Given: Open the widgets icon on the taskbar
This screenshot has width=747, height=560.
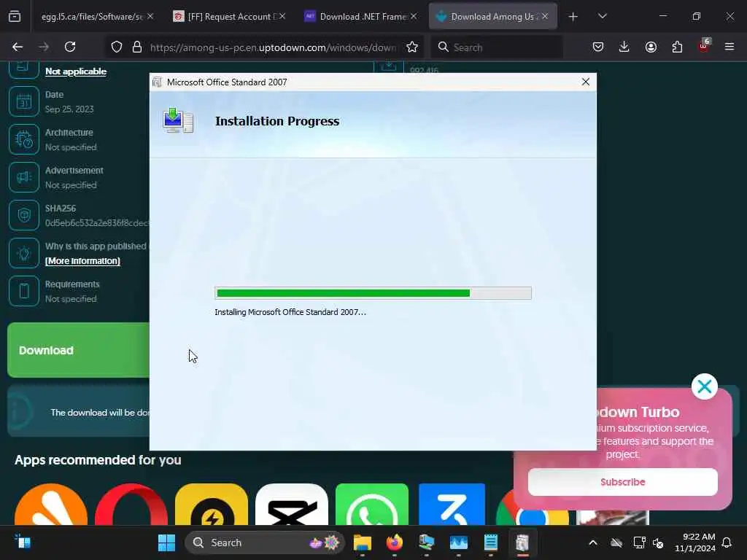Looking at the screenshot, I should click(x=23, y=542).
